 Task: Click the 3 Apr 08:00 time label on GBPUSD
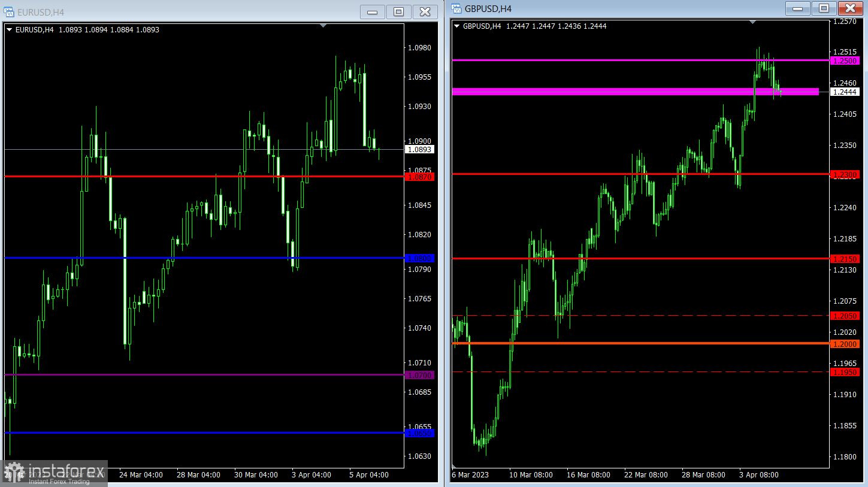click(759, 475)
